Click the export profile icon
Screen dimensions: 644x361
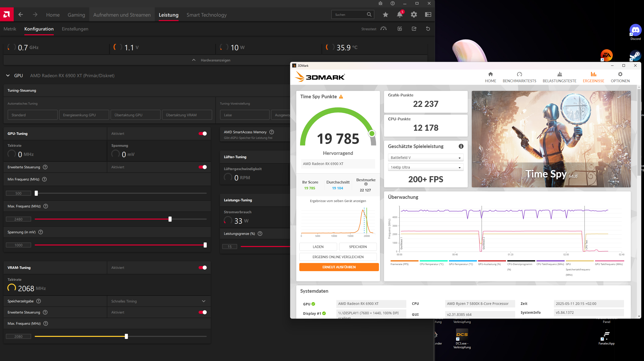(x=414, y=29)
